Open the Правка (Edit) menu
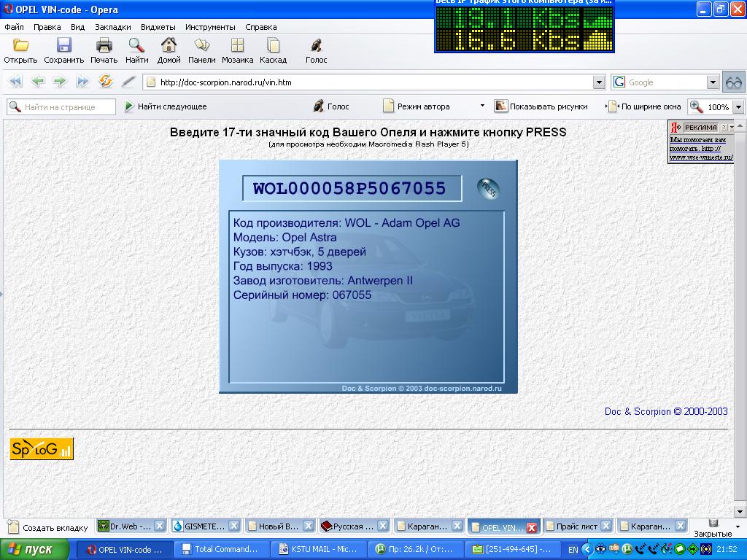 click(47, 27)
